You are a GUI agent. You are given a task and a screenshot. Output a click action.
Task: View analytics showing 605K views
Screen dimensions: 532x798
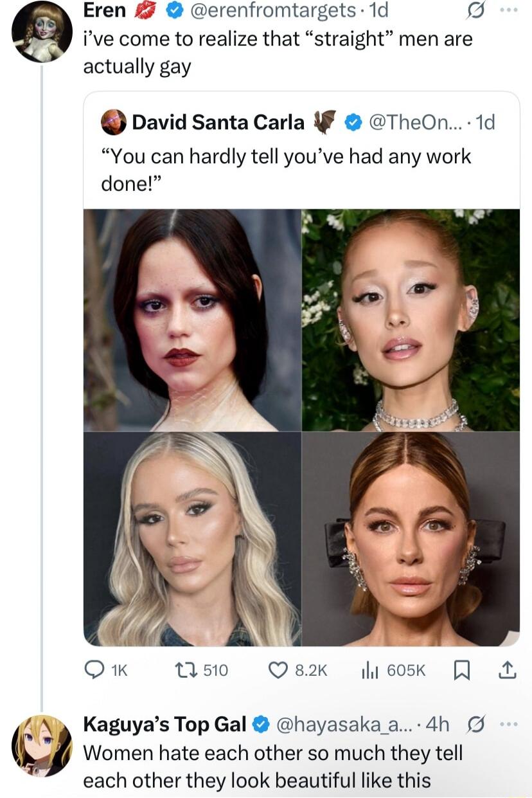pyautogui.click(x=372, y=671)
